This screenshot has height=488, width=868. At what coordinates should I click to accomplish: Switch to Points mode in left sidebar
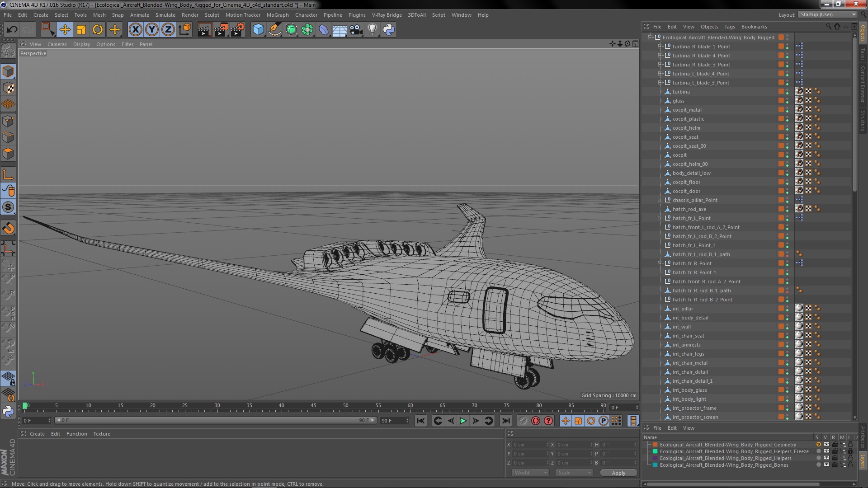[x=8, y=121]
